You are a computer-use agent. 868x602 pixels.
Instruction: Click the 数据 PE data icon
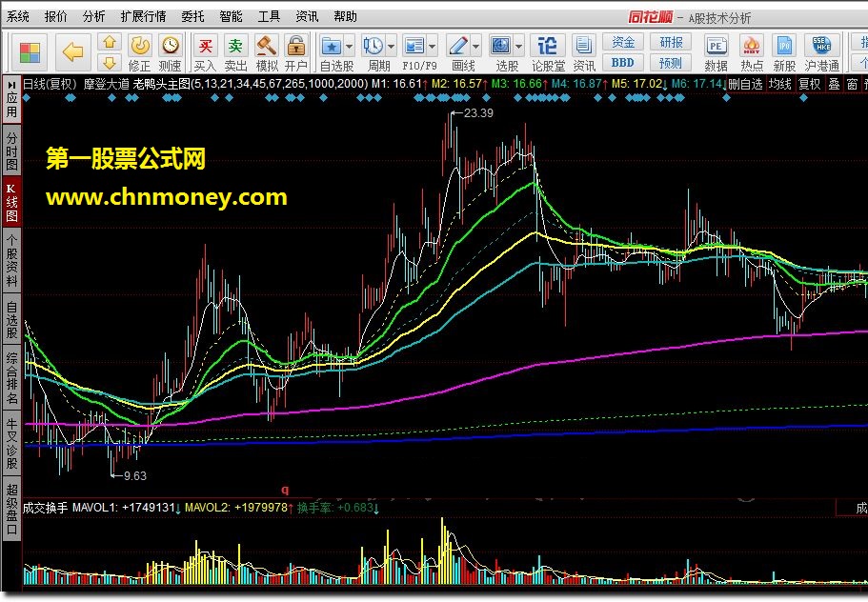point(716,46)
